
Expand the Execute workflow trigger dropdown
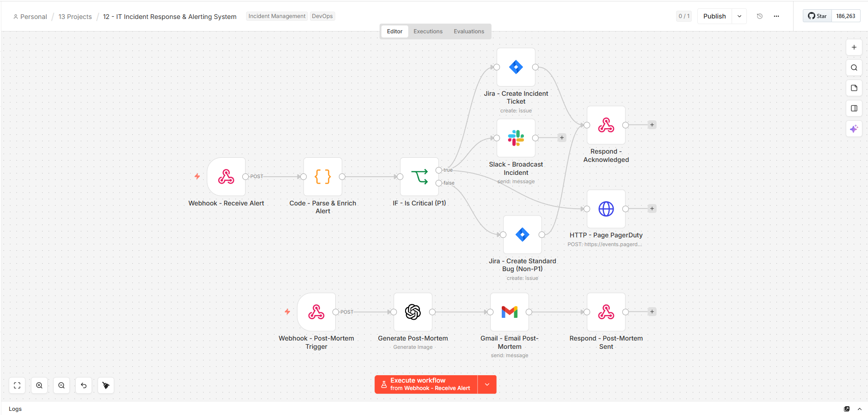[x=487, y=384]
